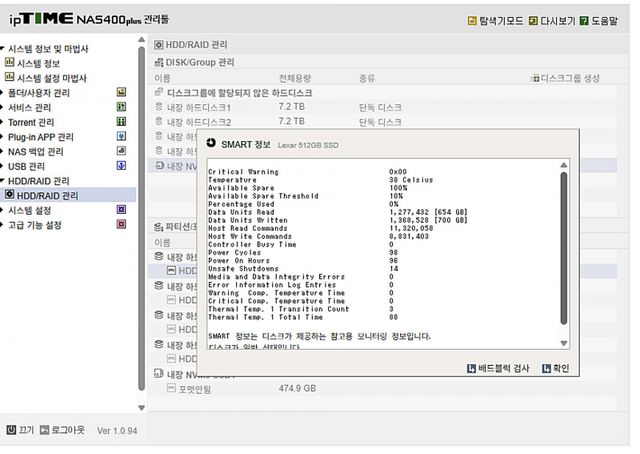Expand the 서비스 관리 tree section
This screenshot has height=454, width=640.
[x=3, y=108]
